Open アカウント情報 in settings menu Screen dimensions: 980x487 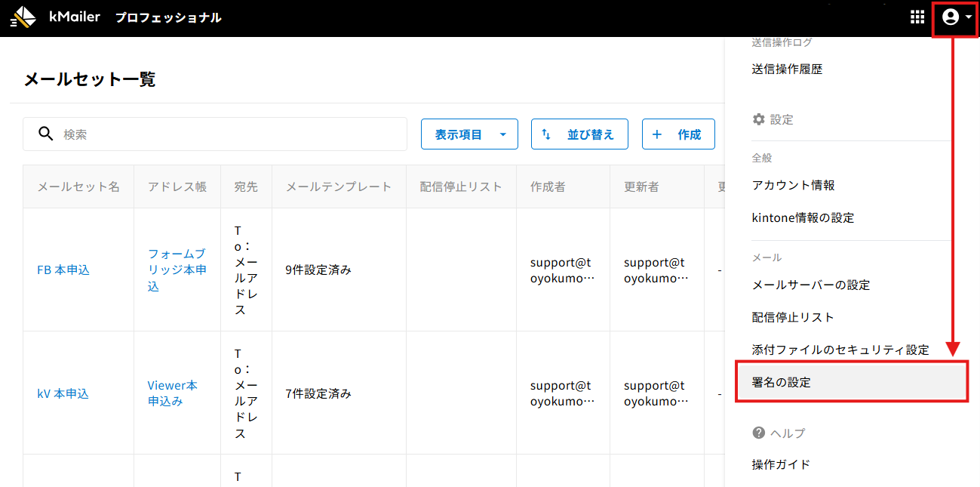point(794,185)
